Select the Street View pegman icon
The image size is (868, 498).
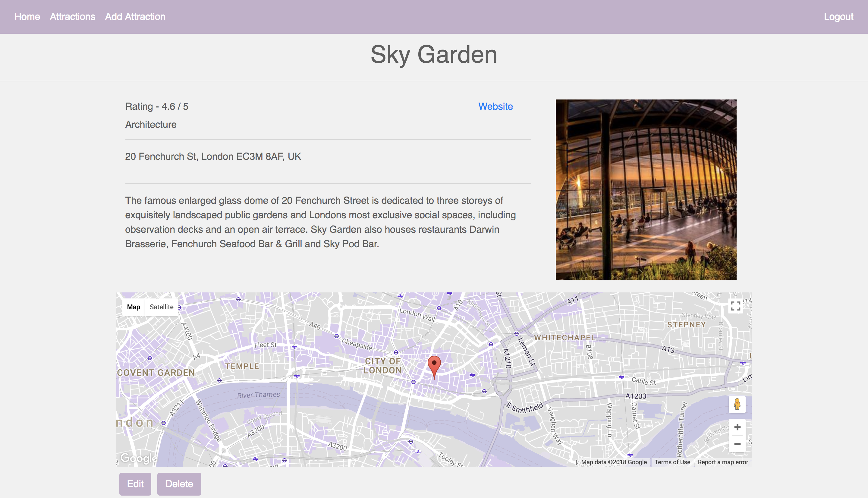(x=737, y=405)
